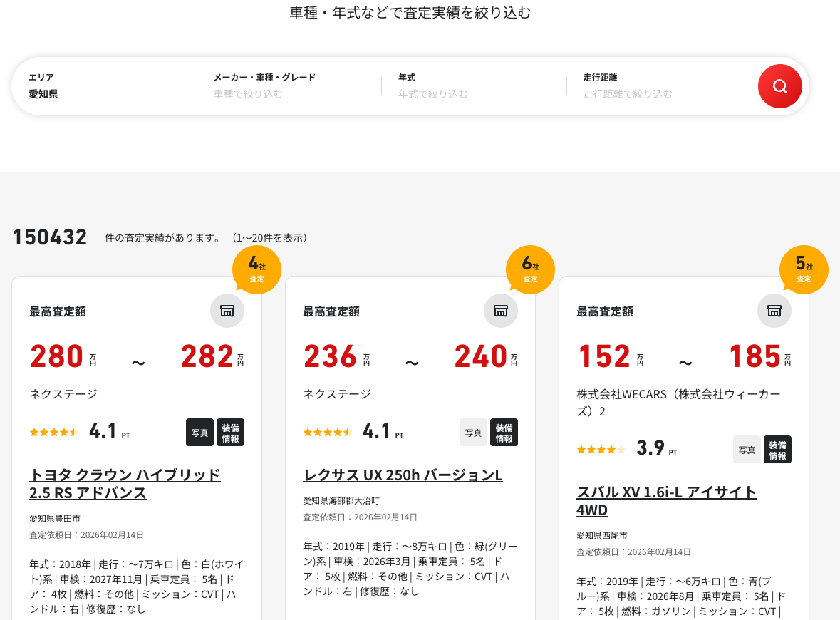
Task: Click 写真 button on Toyota Crown card
Action: point(199,433)
